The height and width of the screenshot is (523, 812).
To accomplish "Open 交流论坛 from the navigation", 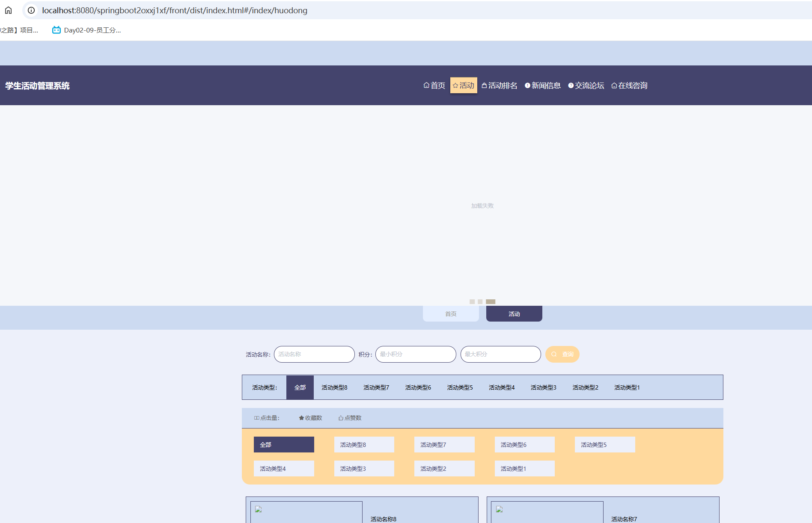I will point(586,86).
